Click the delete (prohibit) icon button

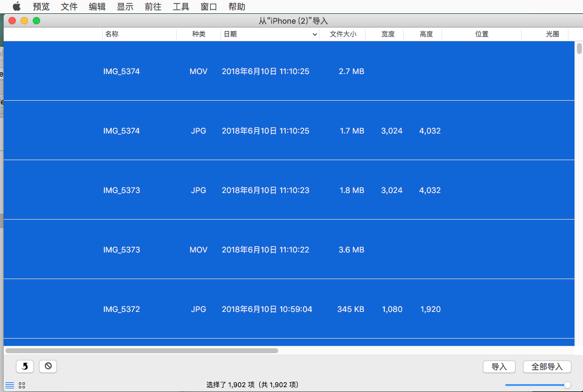[x=48, y=367]
